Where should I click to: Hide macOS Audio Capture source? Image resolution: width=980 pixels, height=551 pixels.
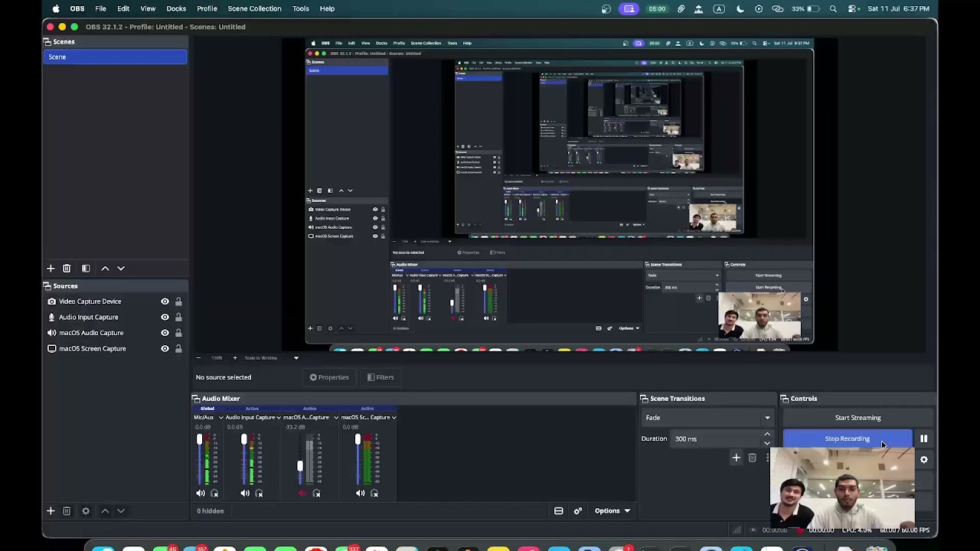click(x=165, y=333)
